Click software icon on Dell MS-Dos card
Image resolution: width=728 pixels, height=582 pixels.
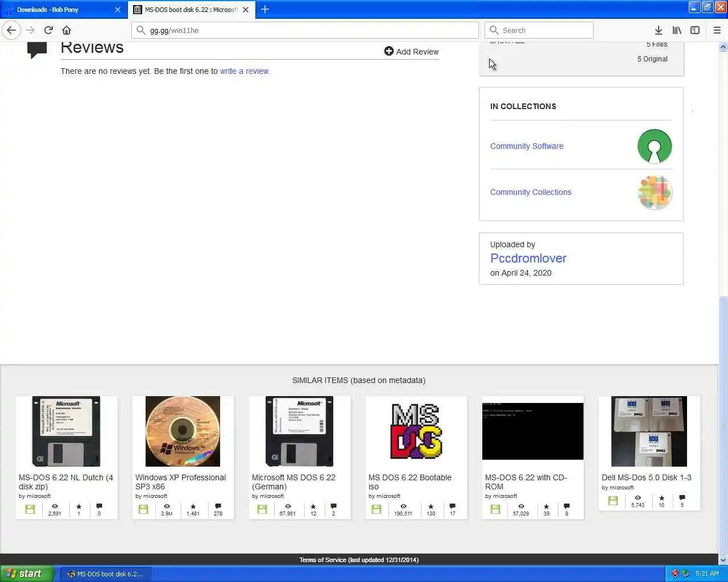tap(613, 501)
